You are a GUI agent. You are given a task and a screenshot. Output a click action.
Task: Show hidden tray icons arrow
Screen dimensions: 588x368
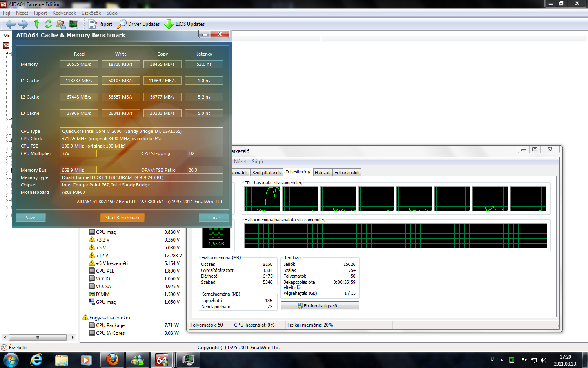(501, 360)
